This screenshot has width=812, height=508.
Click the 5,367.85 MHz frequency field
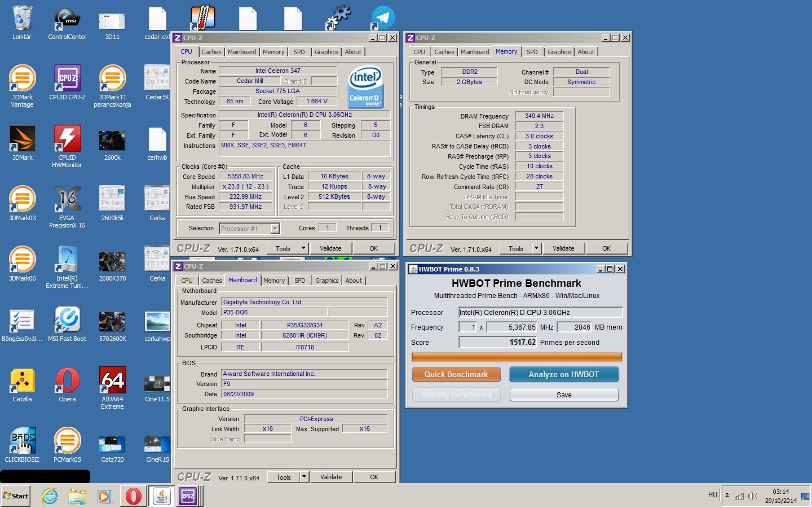pos(512,327)
